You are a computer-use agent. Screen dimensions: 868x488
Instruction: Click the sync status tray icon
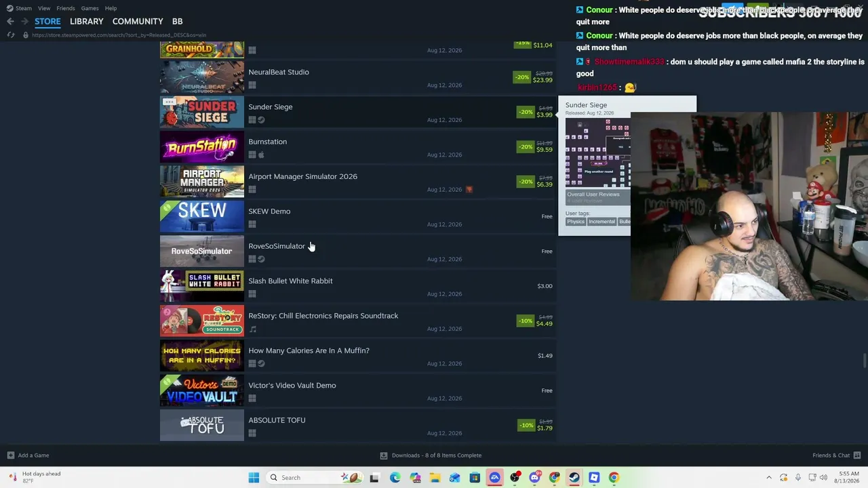click(784, 478)
